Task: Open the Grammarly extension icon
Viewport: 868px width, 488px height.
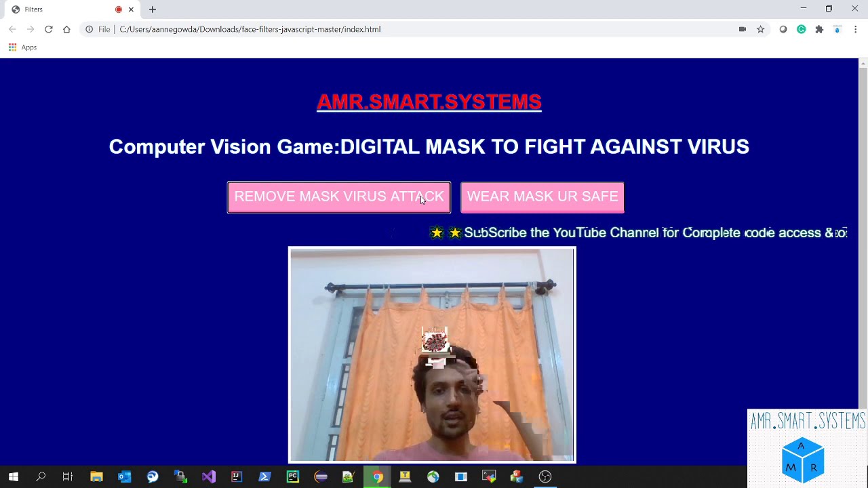Action: (802, 29)
